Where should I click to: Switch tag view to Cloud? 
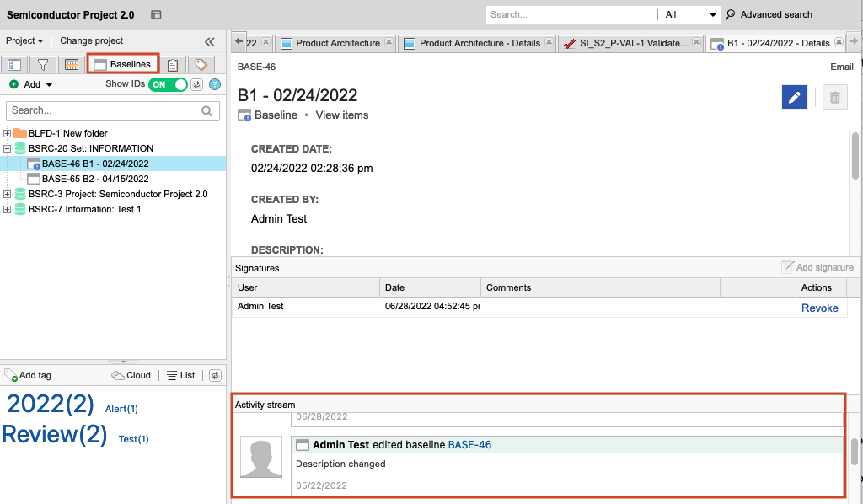coord(131,375)
